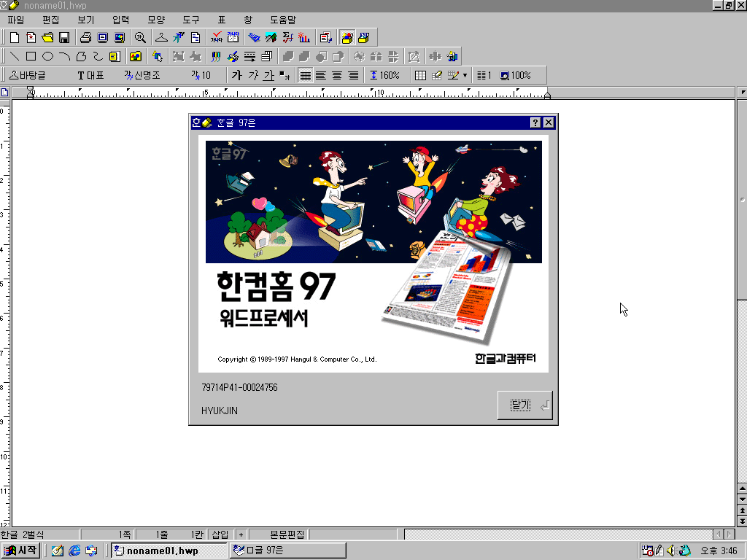Viewport: 747px width, 560px height.
Task: Click the hanger style icon in toolbar
Action: [x=161, y=38]
